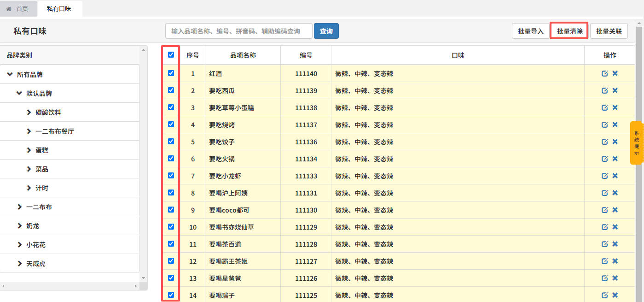This screenshot has height=302, width=644.
Task: Switch to the 首页 tab
Action: coord(18,9)
